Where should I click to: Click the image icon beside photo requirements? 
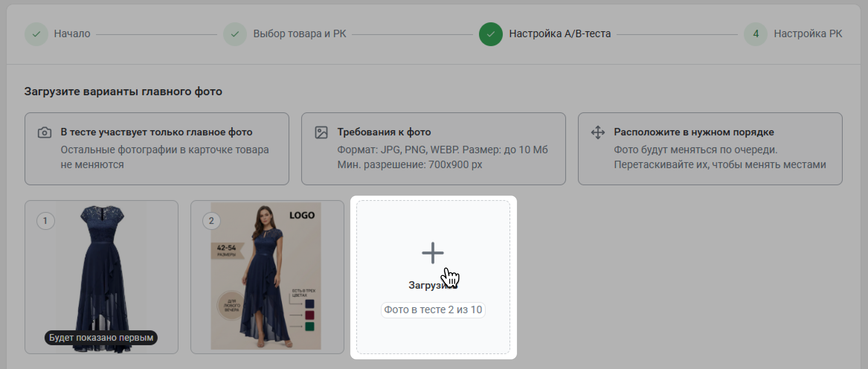pyautogui.click(x=321, y=132)
